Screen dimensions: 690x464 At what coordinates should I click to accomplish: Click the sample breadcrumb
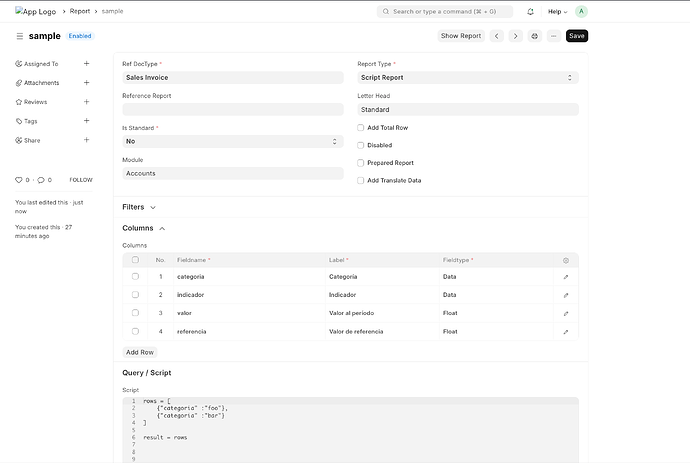pos(113,11)
